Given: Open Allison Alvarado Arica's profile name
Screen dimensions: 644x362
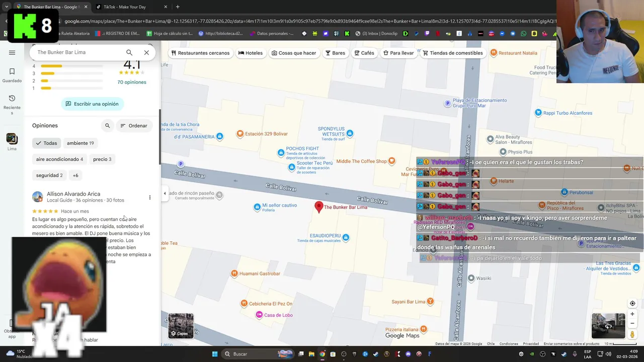Looking at the screenshot, I should point(73,194).
